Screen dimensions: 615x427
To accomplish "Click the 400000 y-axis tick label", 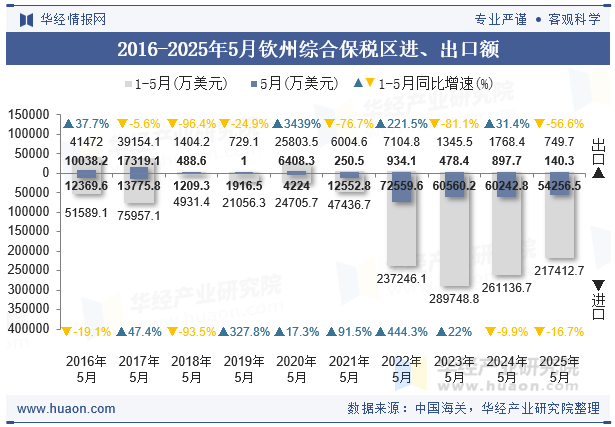I will (x=29, y=328).
